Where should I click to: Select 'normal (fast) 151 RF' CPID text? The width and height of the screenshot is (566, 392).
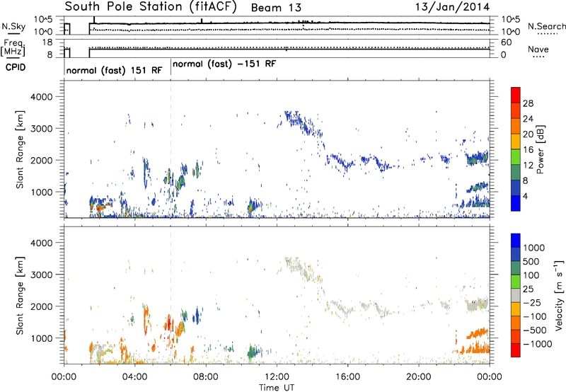114,70
